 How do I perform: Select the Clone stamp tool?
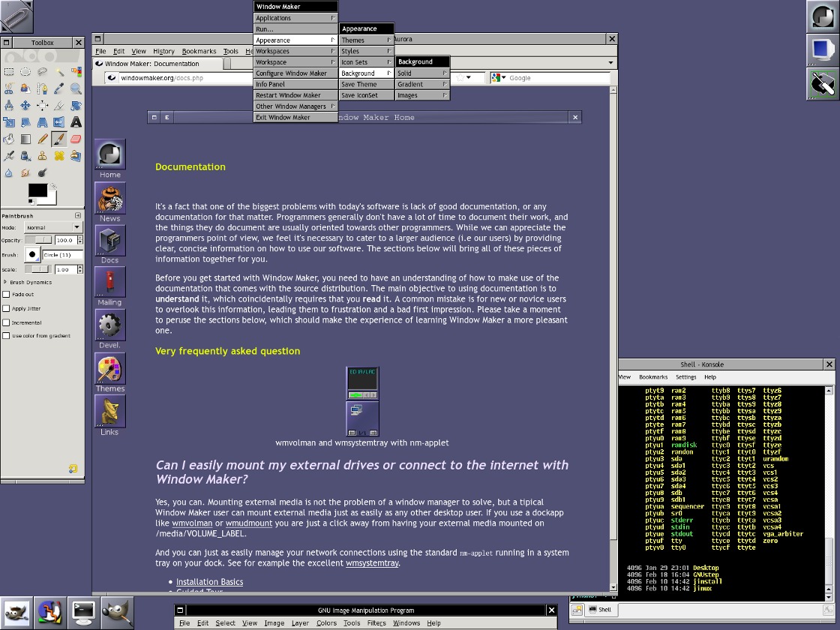click(42, 156)
